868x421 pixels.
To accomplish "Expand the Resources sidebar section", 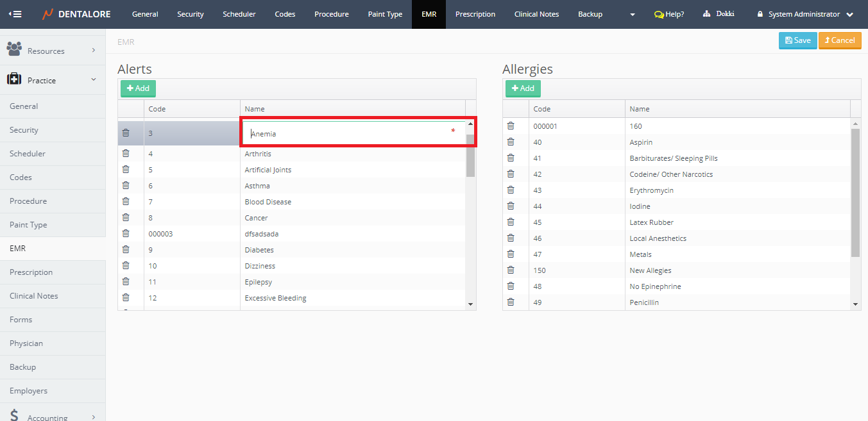I will (x=93, y=50).
